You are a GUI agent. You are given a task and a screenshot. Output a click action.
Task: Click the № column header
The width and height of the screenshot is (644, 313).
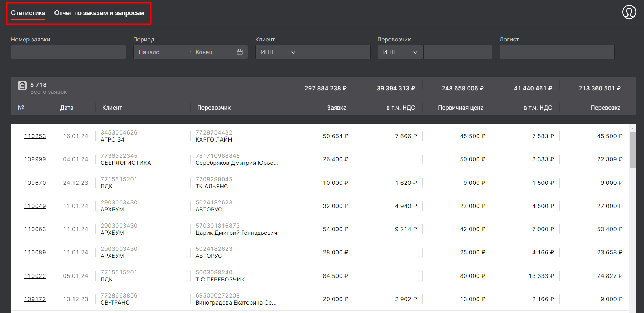(x=21, y=107)
